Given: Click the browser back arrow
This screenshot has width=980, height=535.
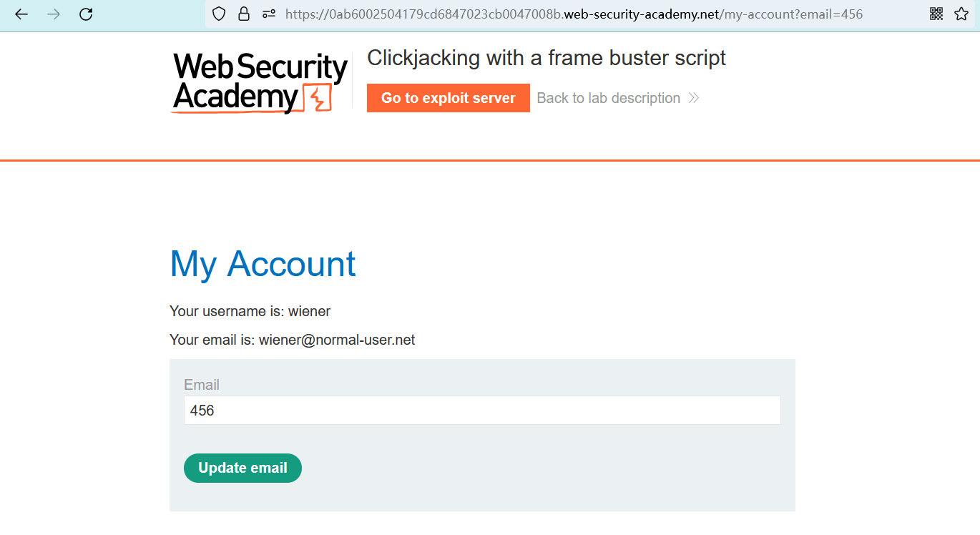Looking at the screenshot, I should pos(21,14).
